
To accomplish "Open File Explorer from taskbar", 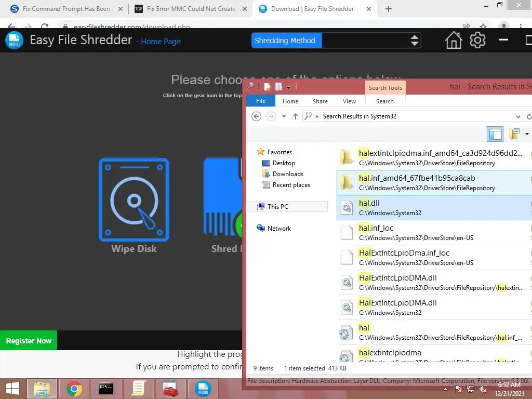I will pyautogui.click(x=42, y=389).
